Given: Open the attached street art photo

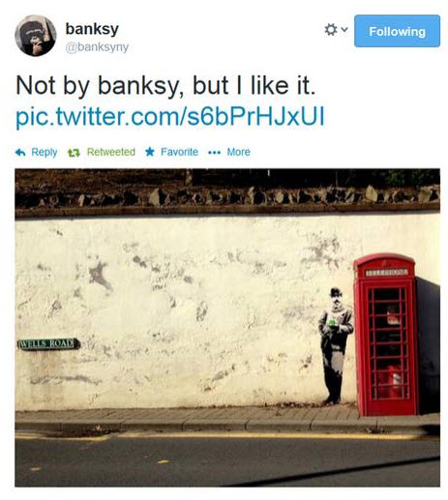Looking at the screenshot, I should (x=227, y=328).
